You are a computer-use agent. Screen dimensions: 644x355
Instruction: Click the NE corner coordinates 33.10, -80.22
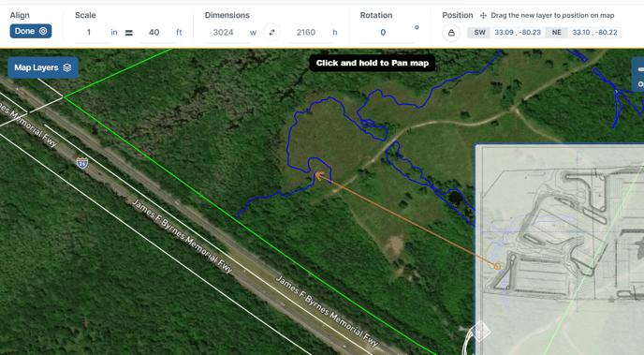594,33
